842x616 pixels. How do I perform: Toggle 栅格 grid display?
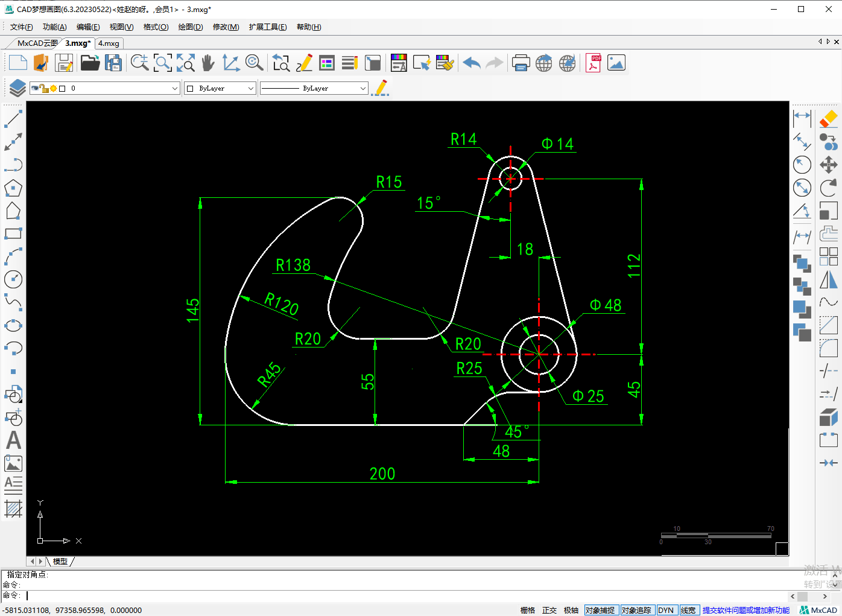pyautogui.click(x=528, y=610)
